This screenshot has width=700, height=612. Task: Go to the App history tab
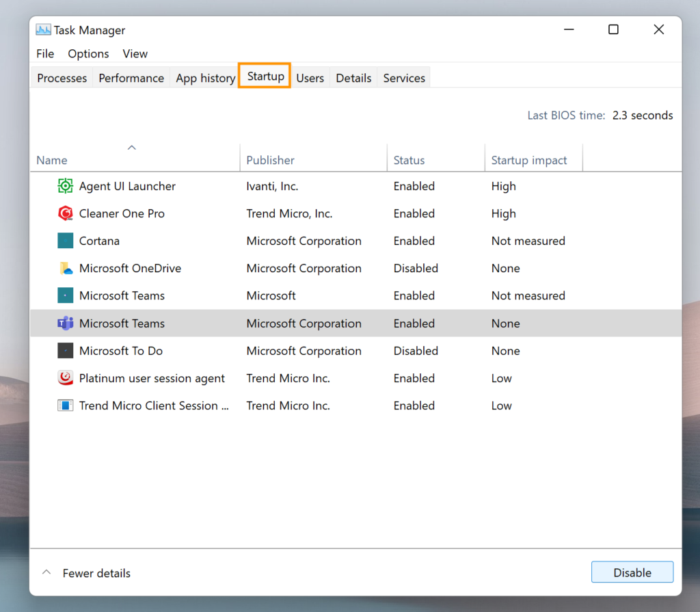205,78
